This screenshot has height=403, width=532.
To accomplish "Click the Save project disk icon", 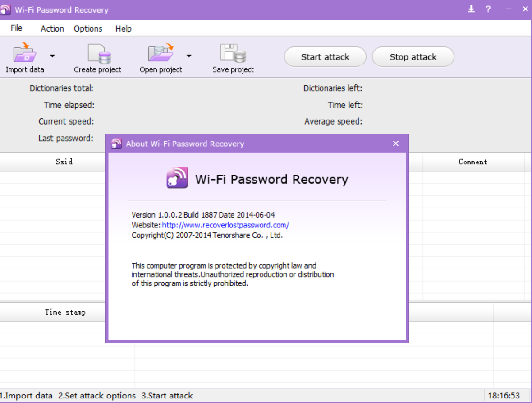I will pos(233,53).
